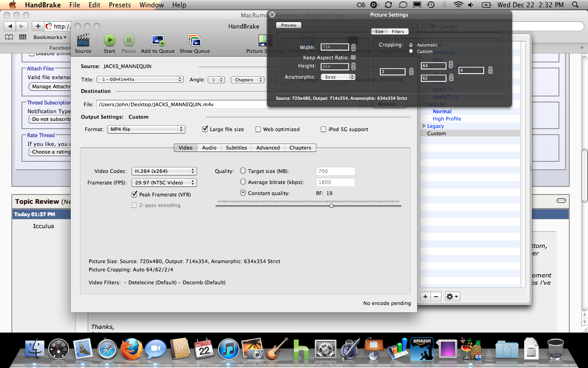Switch to Filters tab in Picture Settings
Image resolution: width=588 pixels, height=368 pixels.
tap(398, 32)
